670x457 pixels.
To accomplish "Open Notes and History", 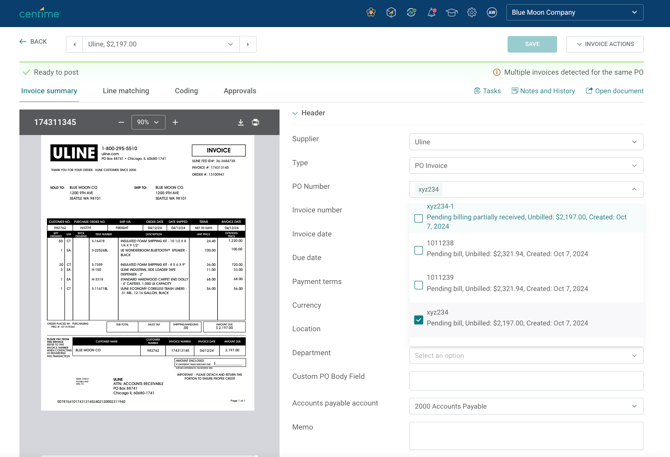I will tap(543, 91).
